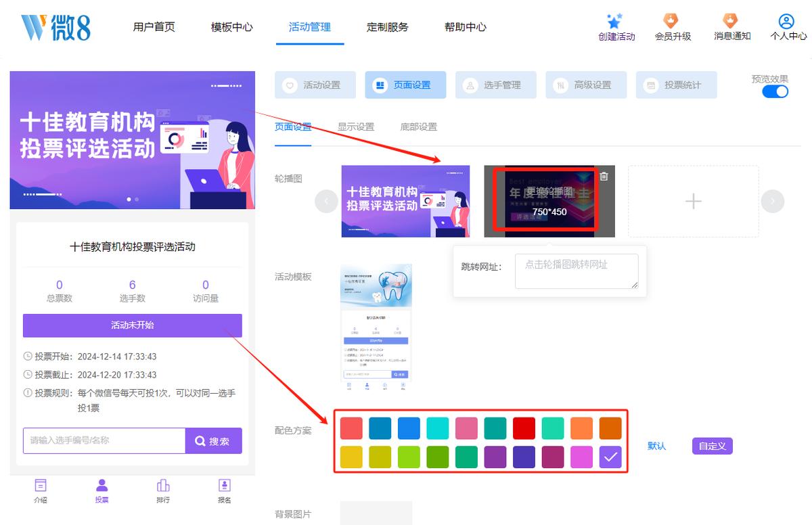Pick the pure red color swatch
The width and height of the screenshot is (812, 525).
524,428
